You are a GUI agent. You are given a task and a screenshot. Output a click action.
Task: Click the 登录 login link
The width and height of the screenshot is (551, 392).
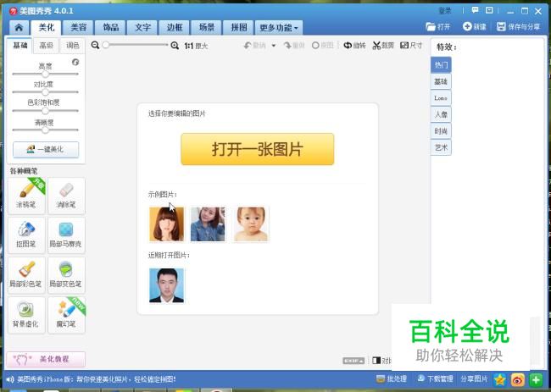coord(445,11)
